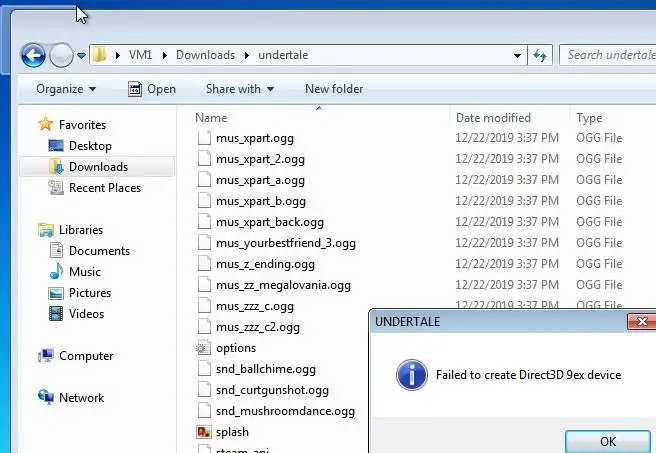
Task: Click date cell of mus_xpart.ogg row
Action: [507, 138]
